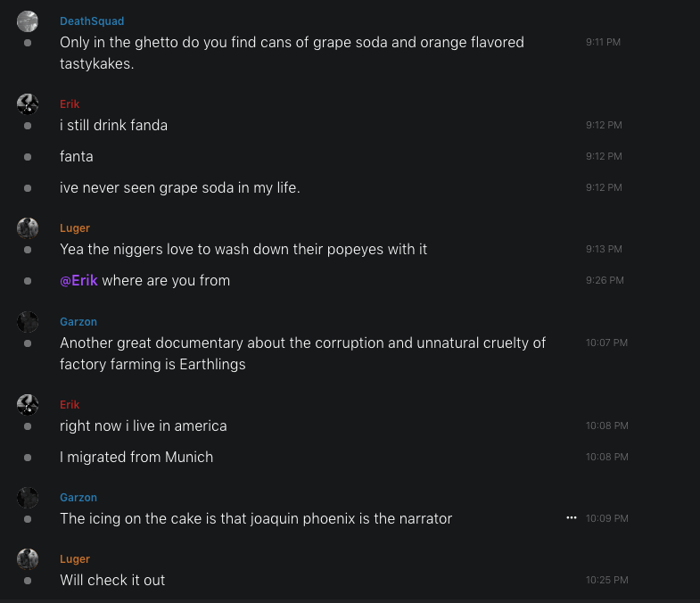700x603 pixels.
Task: Click Luger's avatar next to 'Will check it out'
Action: (28, 559)
